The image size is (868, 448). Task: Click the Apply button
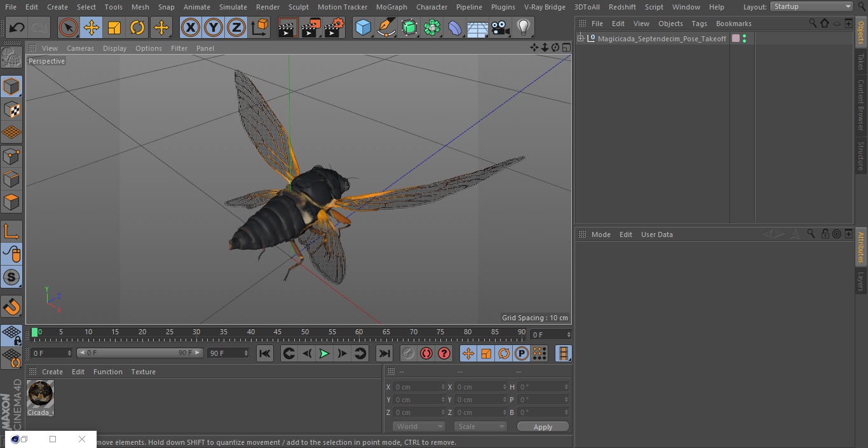click(x=543, y=426)
